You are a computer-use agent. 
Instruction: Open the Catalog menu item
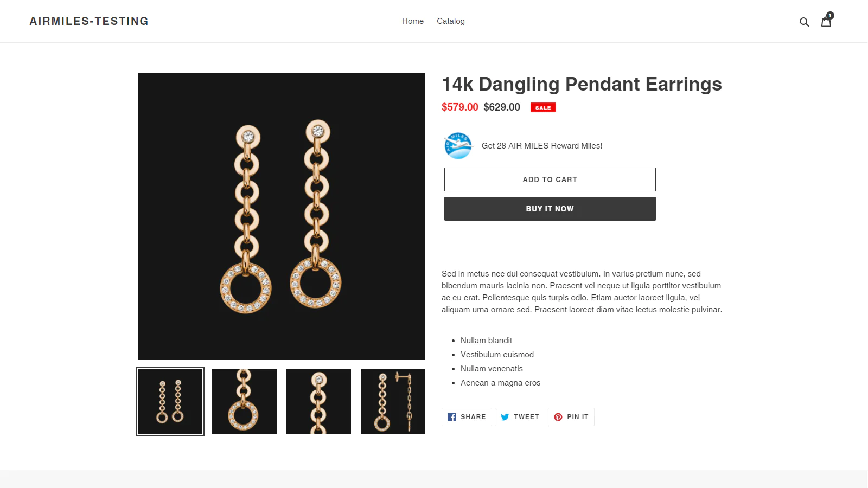[451, 21]
